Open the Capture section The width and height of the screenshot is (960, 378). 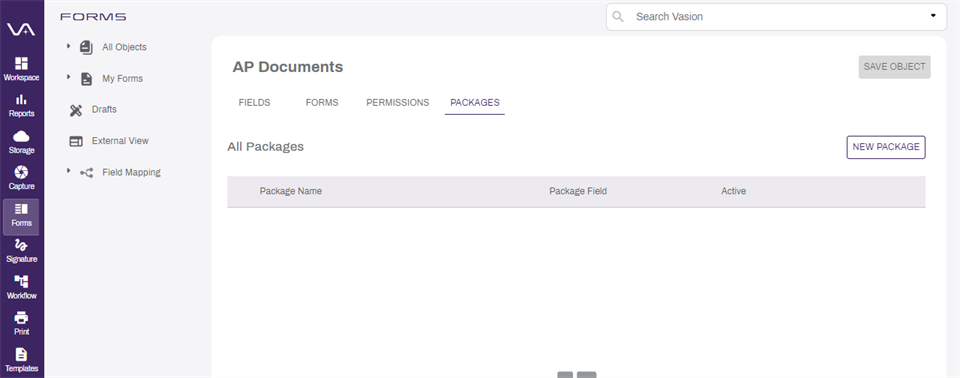tap(21, 178)
